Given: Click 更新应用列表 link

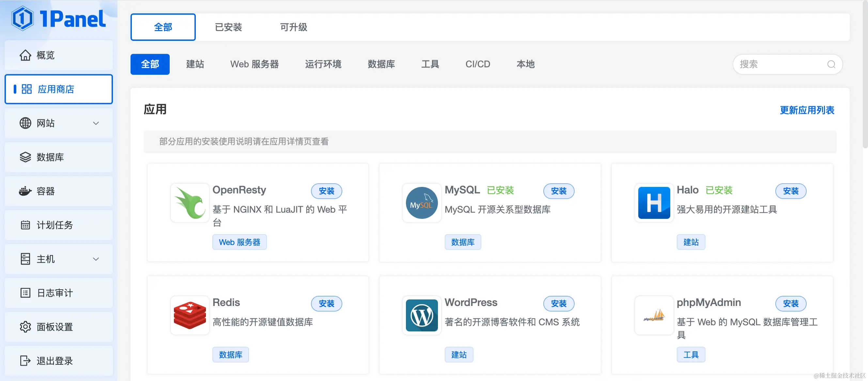Looking at the screenshot, I should [x=807, y=110].
